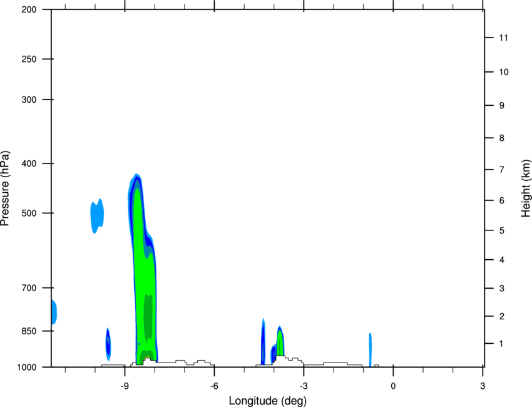Click the light blue blob near 500 hPa
Viewport: 532px width, 407px height.
point(97,215)
